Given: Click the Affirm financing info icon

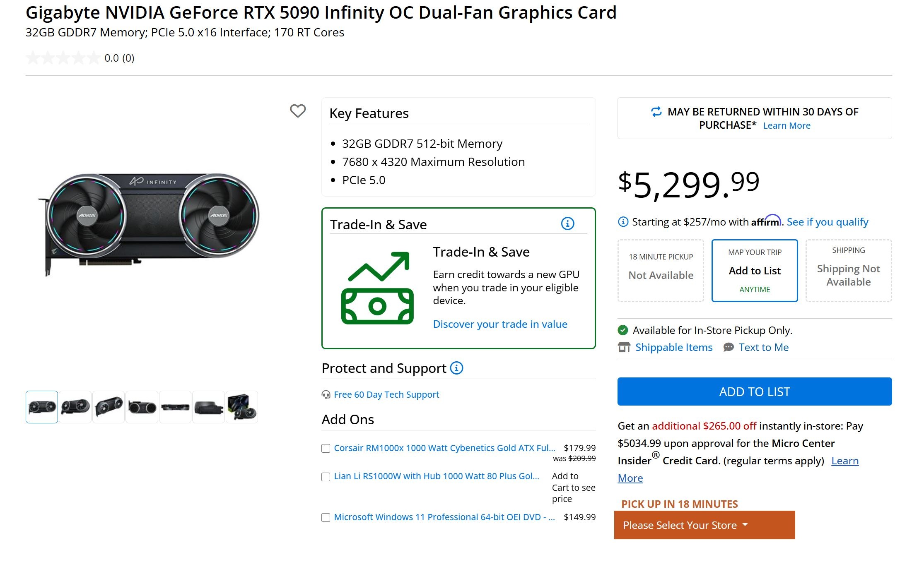Looking at the screenshot, I should coord(623,222).
